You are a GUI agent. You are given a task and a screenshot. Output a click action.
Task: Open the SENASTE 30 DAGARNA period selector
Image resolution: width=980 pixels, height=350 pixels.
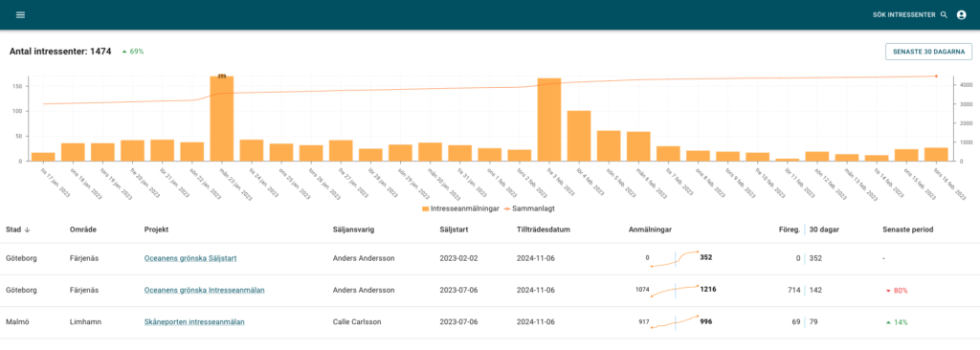928,52
